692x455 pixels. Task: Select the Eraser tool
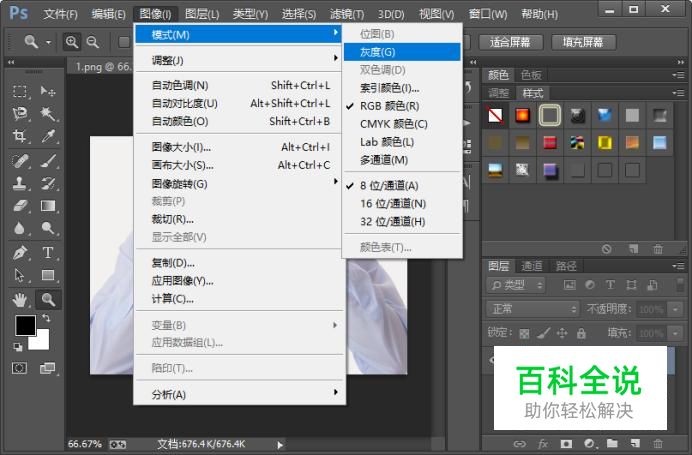19,206
